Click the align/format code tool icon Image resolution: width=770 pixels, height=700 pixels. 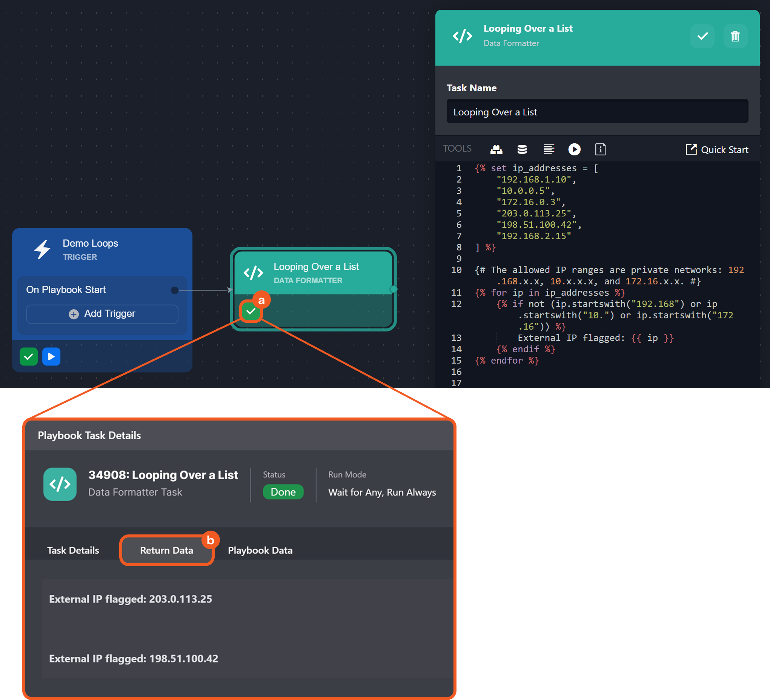click(x=549, y=149)
